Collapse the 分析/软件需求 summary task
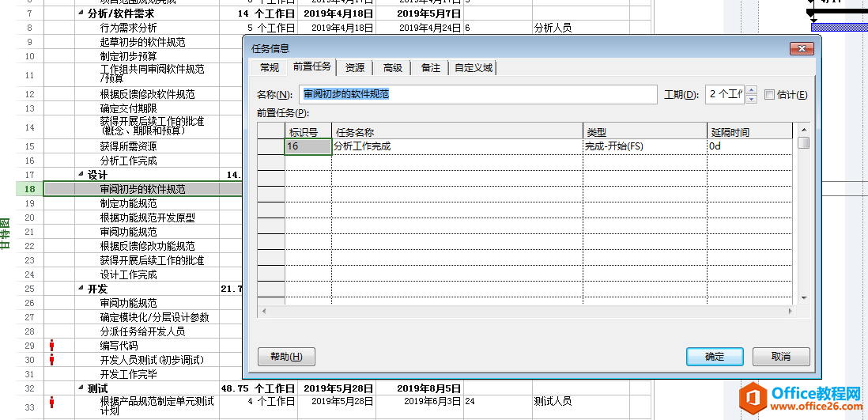This screenshot has height=420, width=868. [81, 13]
